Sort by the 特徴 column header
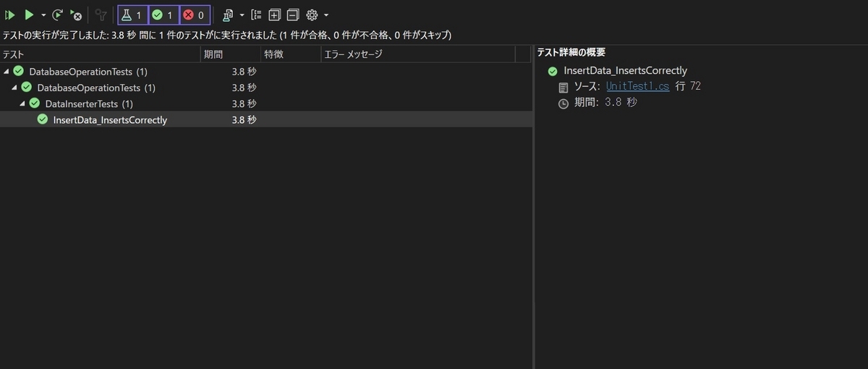 pyautogui.click(x=291, y=54)
